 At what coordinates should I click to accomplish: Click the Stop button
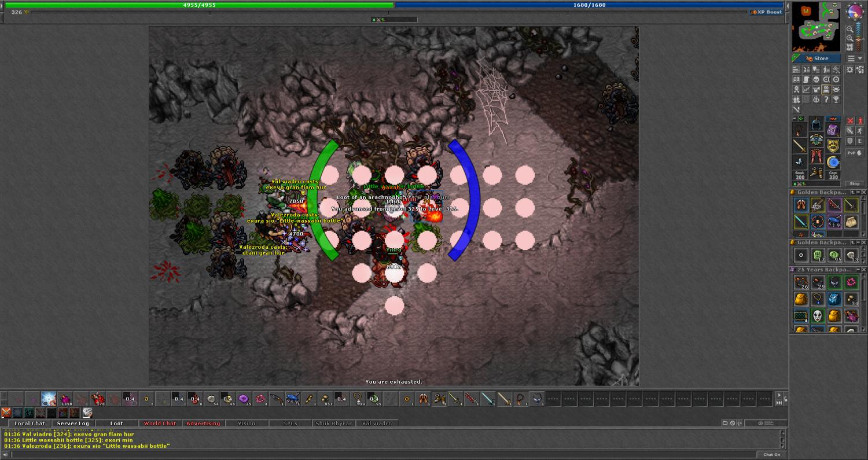pyautogui.click(x=855, y=184)
